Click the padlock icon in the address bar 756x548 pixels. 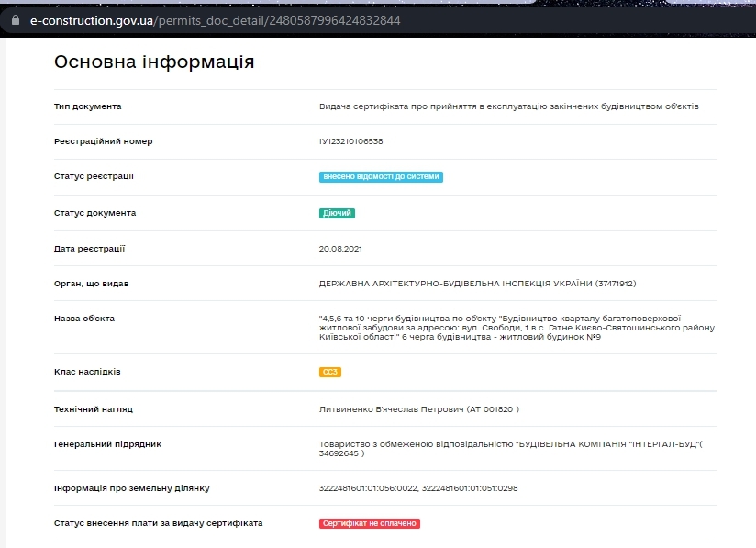16,20
